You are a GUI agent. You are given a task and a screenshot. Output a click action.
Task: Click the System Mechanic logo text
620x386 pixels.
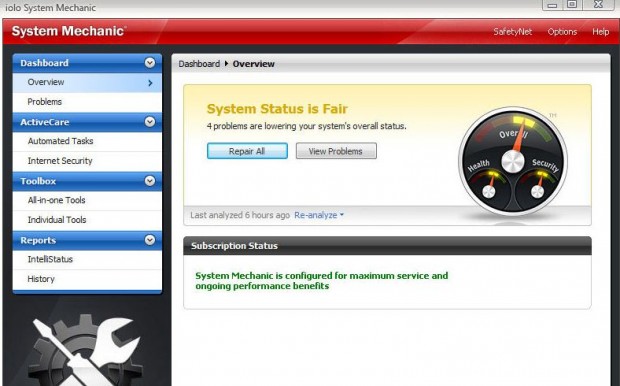pyautogui.click(x=69, y=31)
